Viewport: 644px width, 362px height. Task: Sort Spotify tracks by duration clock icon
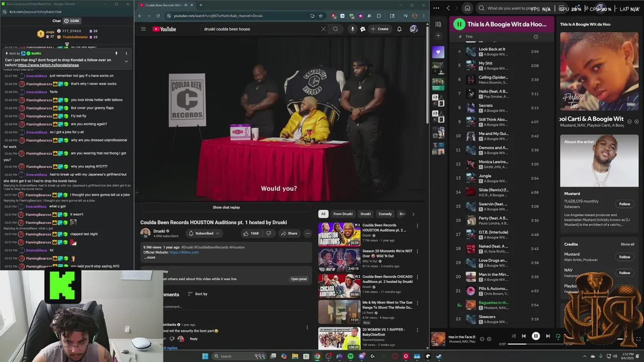(535, 36)
